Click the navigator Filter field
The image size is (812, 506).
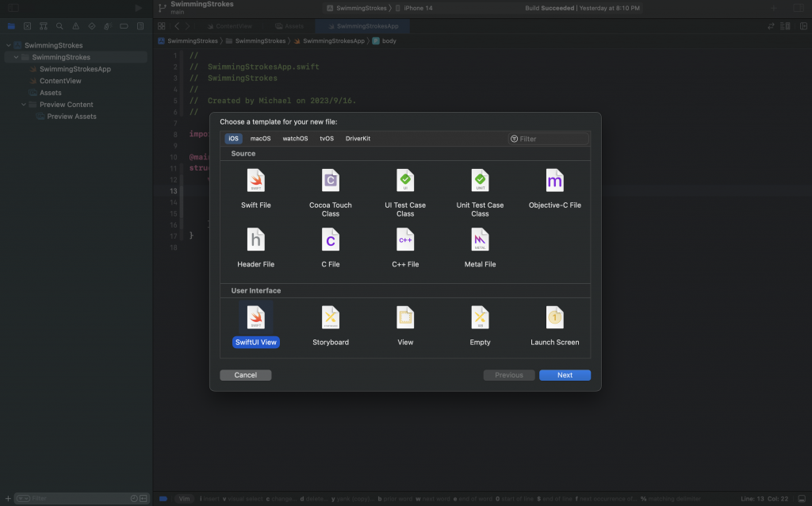pyautogui.click(x=82, y=498)
